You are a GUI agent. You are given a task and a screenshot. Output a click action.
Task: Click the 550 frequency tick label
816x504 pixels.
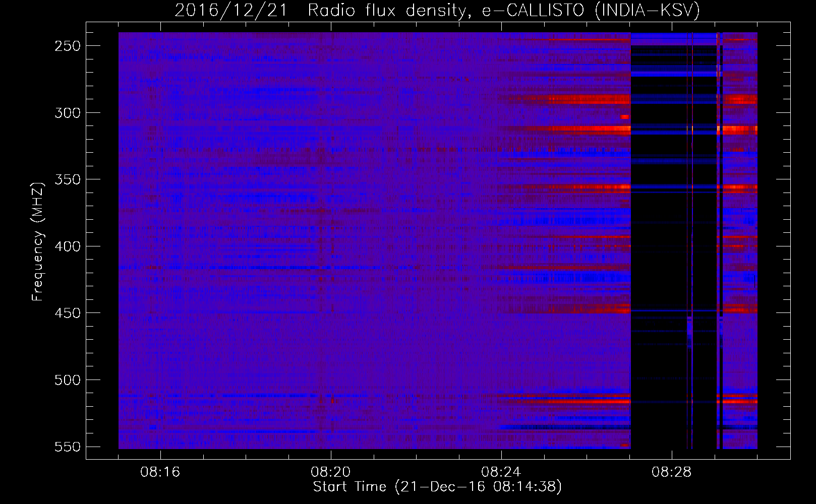pos(68,447)
